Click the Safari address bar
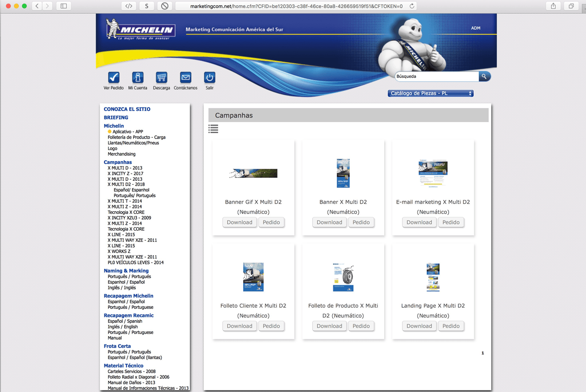 click(296, 6)
